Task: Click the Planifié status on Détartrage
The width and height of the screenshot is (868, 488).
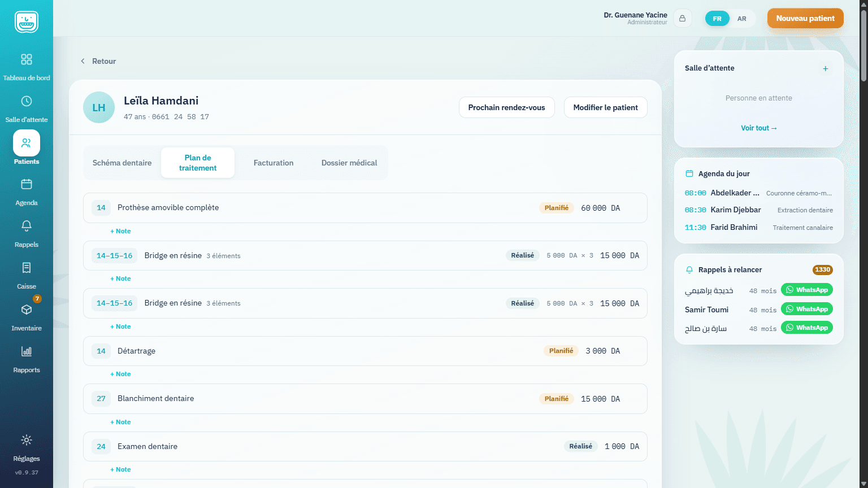Action: [x=561, y=351]
